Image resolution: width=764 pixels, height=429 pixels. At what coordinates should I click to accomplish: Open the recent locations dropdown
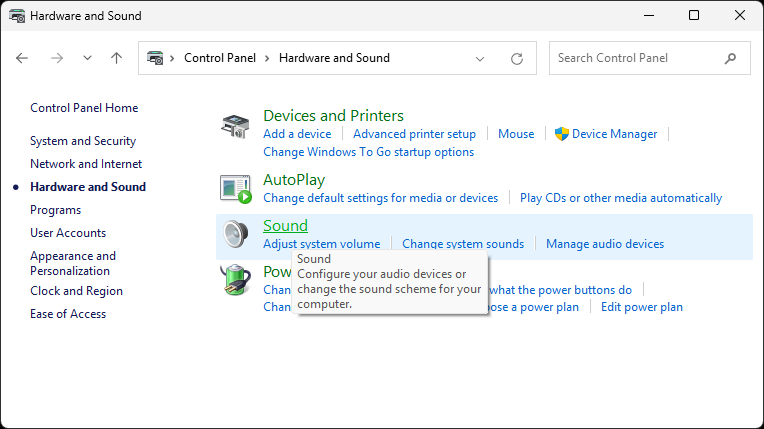[87, 58]
